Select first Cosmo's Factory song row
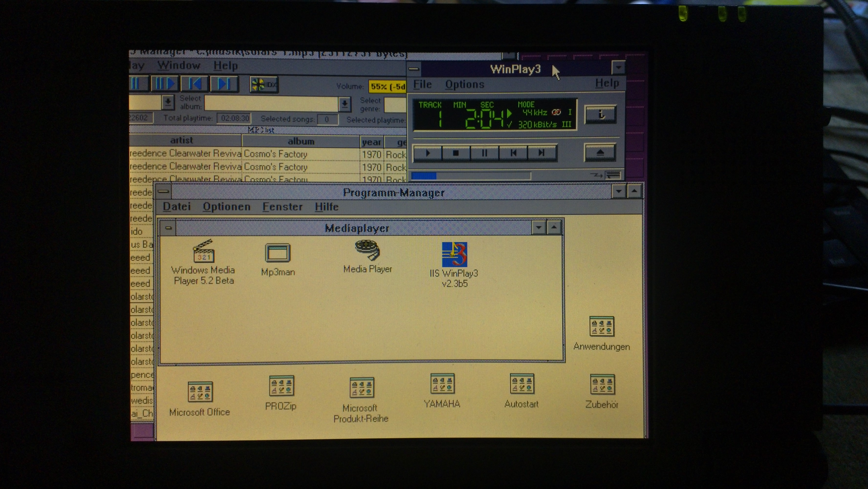The image size is (868, 489). 275,154
